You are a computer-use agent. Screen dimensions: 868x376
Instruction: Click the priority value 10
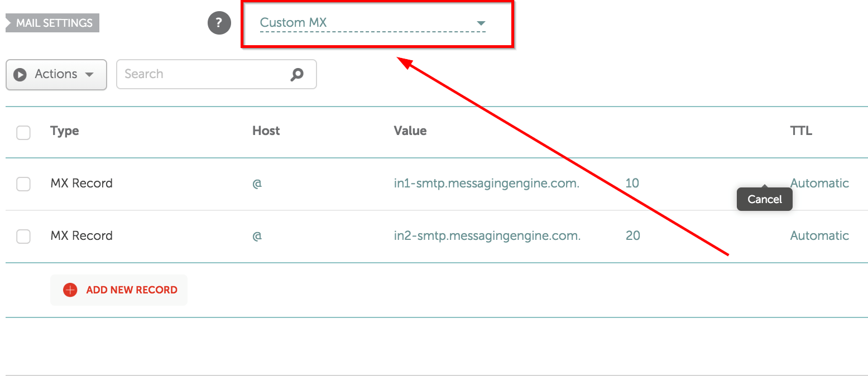pyautogui.click(x=632, y=183)
